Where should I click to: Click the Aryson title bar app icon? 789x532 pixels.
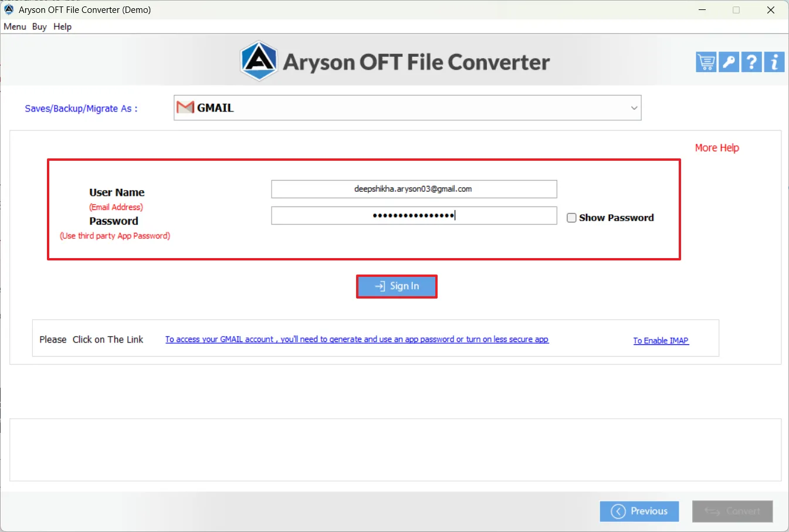click(9, 10)
